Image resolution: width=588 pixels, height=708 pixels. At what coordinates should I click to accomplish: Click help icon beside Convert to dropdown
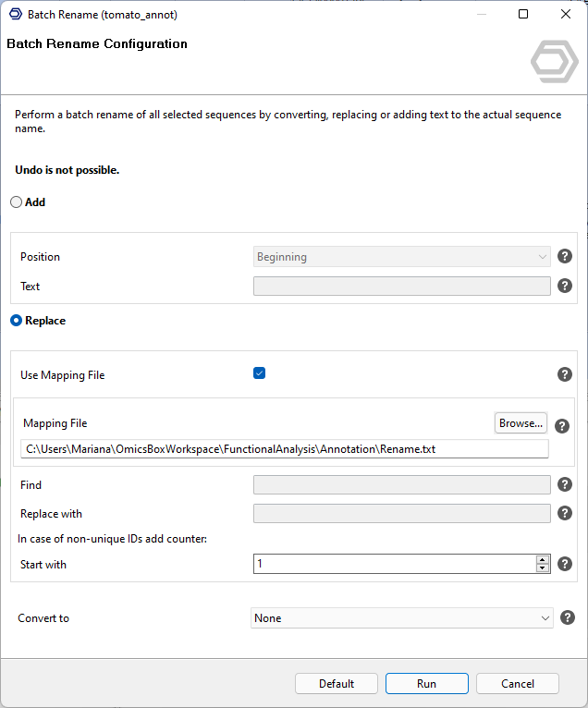click(x=568, y=618)
